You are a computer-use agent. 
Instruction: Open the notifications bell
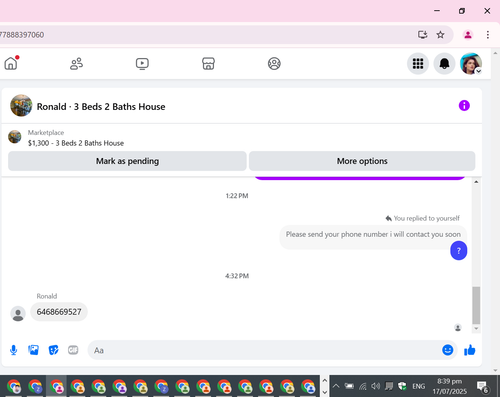444,63
